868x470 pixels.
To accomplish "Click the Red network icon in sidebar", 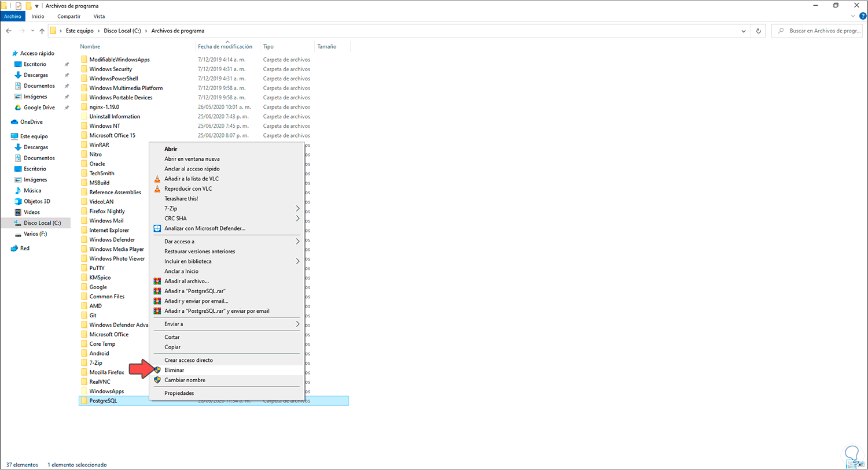I will tap(15, 248).
